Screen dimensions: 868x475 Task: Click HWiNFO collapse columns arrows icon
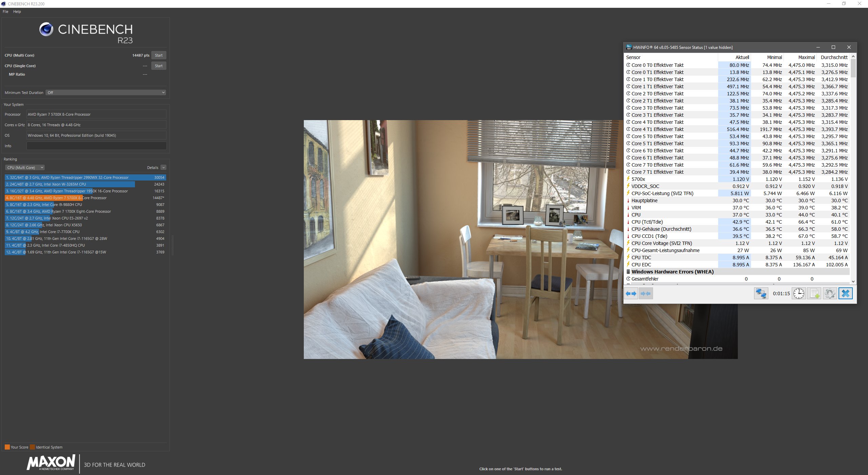[x=646, y=293]
